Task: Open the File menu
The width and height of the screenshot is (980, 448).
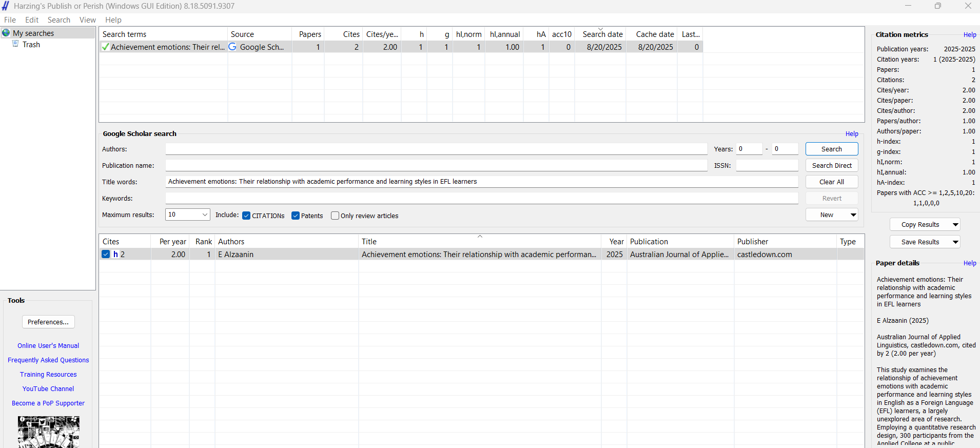Action: tap(10, 20)
